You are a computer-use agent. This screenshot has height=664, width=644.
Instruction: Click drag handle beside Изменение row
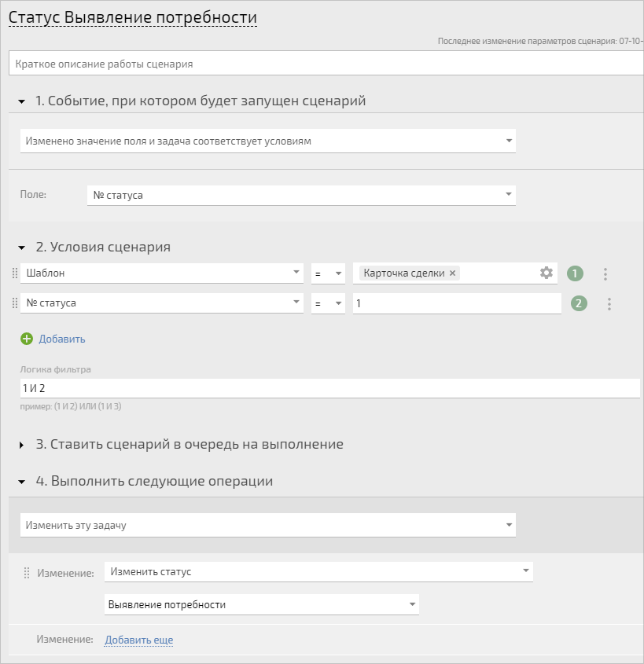coord(26,573)
